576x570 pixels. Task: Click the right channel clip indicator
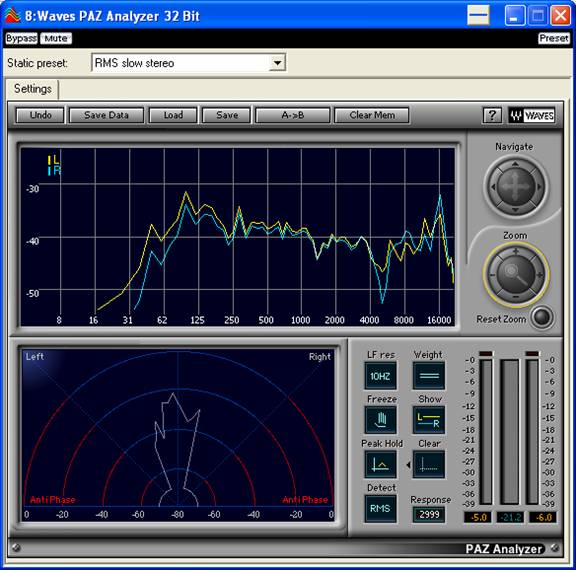tap(532, 353)
